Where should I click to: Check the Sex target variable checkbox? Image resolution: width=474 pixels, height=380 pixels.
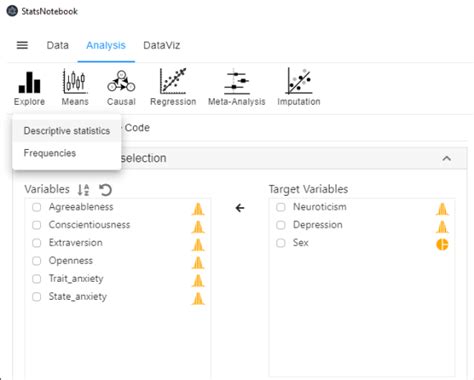281,243
